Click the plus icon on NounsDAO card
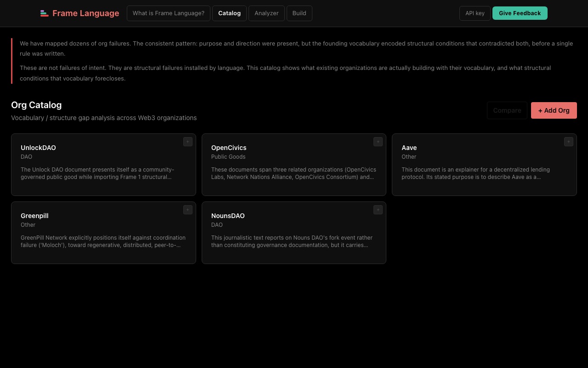 [378, 210]
